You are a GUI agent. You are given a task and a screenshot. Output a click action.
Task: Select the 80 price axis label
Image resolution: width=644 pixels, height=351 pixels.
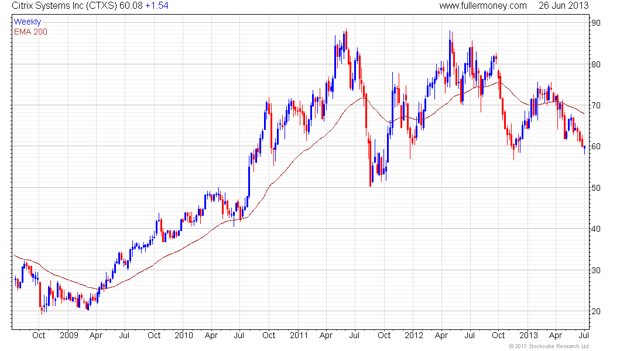596,64
